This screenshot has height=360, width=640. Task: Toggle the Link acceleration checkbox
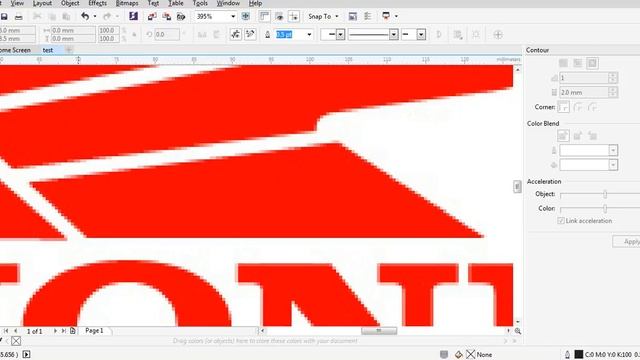(x=561, y=220)
